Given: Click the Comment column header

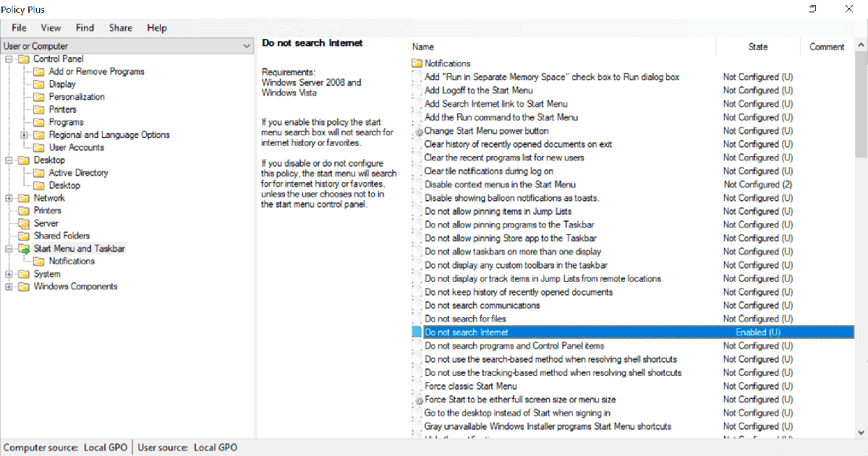Looking at the screenshot, I should tap(827, 46).
